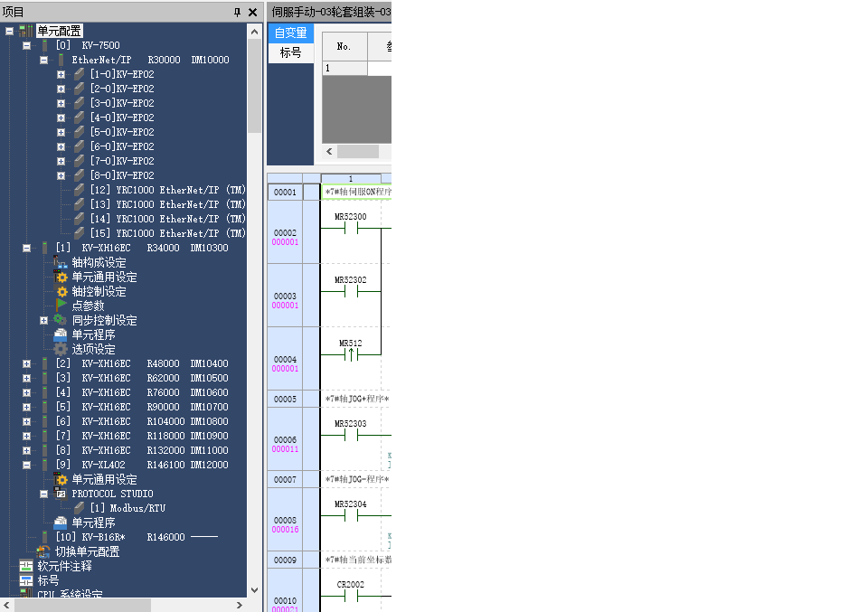
Task: Click the MR52300 contact in ladder row 00002
Action: click(x=350, y=229)
